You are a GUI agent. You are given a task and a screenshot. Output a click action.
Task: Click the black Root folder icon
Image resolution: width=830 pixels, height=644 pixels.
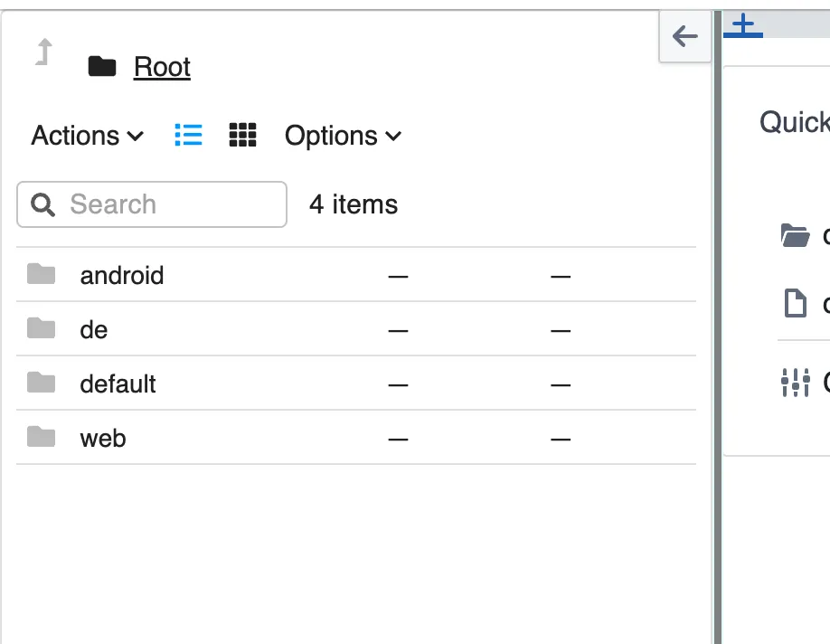pyautogui.click(x=102, y=67)
